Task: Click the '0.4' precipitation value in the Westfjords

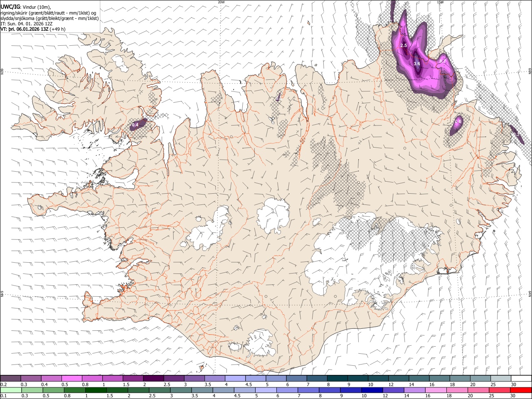Action: 135,125
